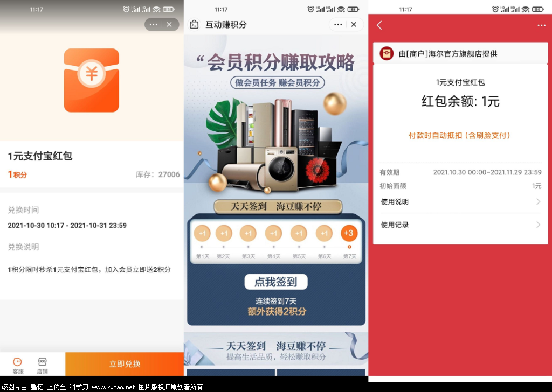Select day 4 +1 sign-in coin
Viewport: 552px width, 392px height.
273,233
